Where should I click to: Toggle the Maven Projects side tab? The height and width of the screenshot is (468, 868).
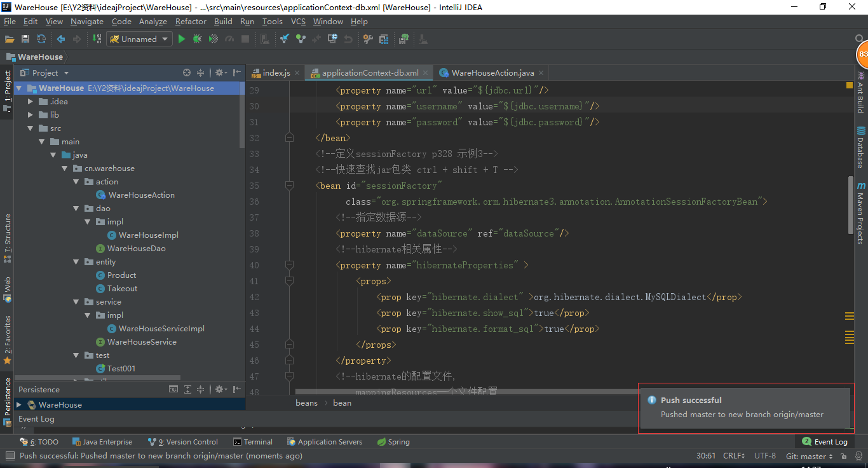tap(860, 214)
